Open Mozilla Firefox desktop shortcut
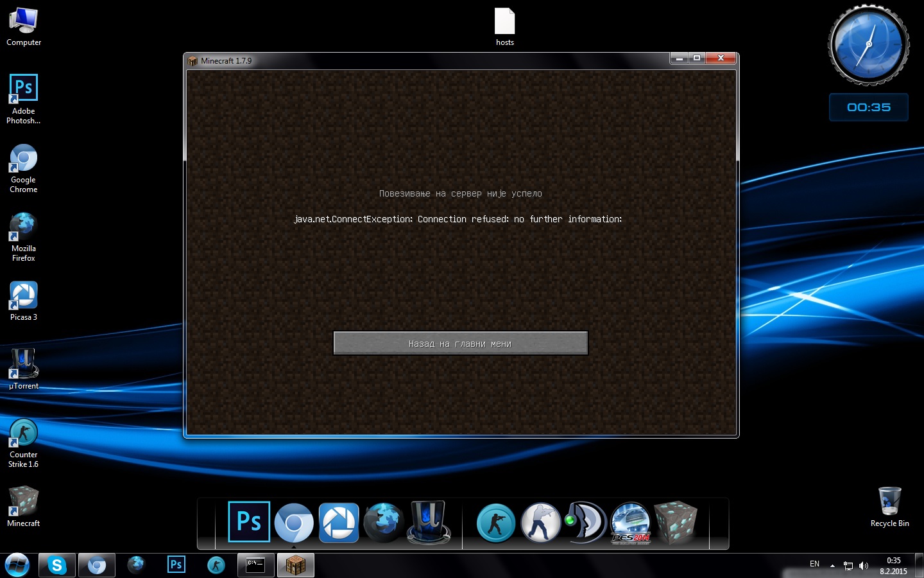 point(24,237)
